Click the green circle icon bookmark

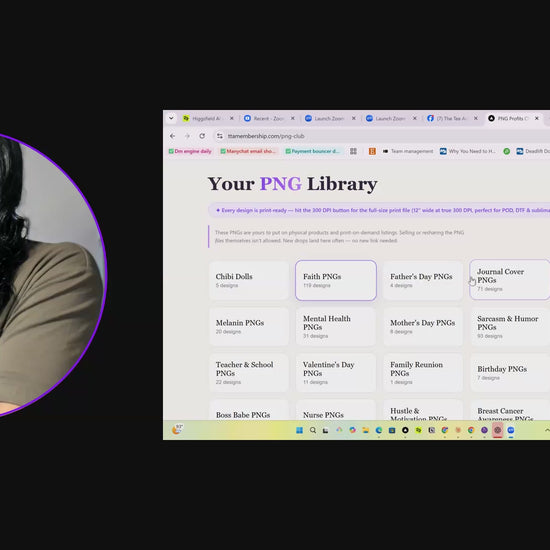[507, 151]
